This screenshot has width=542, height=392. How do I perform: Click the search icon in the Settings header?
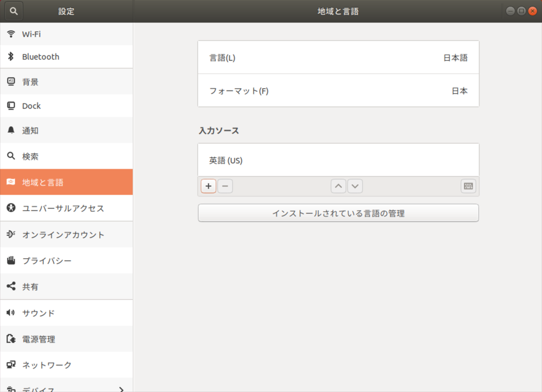(x=13, y=11)
